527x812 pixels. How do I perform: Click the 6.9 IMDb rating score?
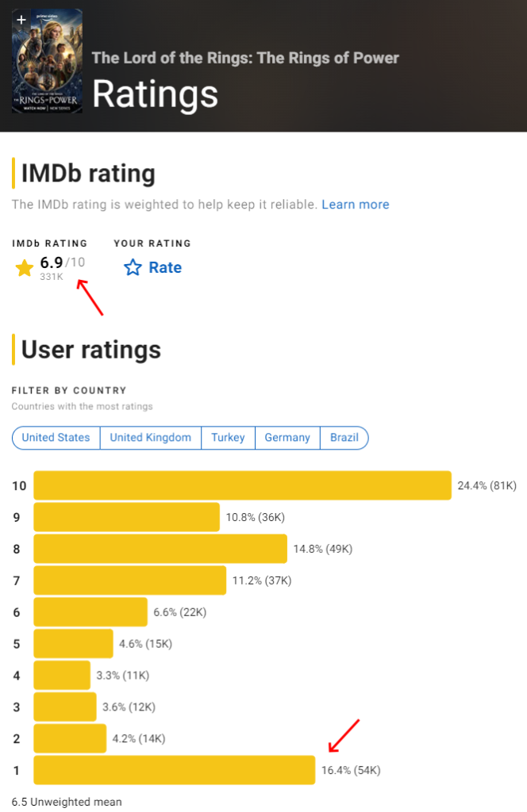tap(52, 262)
